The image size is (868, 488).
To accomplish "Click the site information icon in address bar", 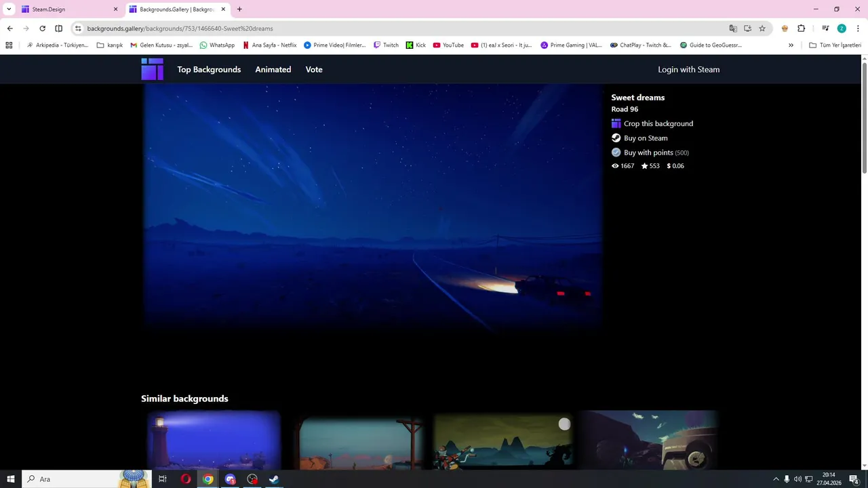I will [78, 28].
